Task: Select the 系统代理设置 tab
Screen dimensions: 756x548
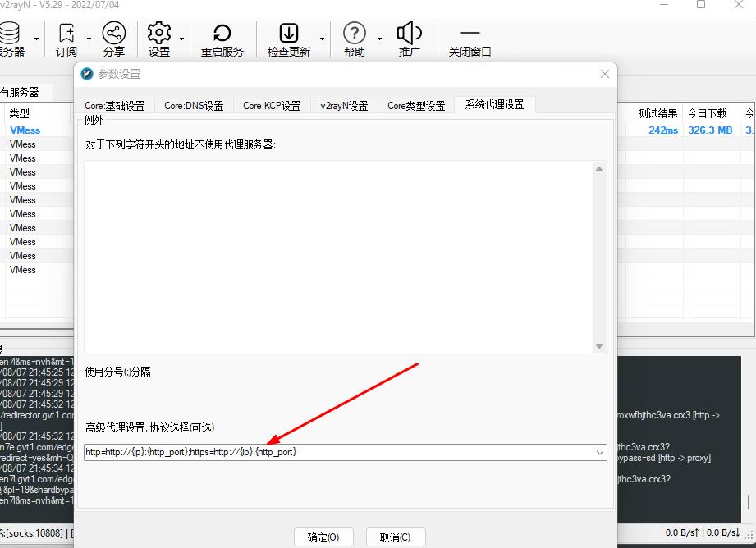Action: pos(495,104)
